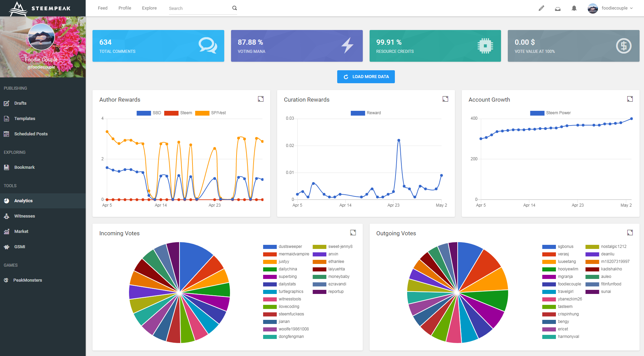The width and height of the screenshot is (644, 356).
Task: Click the Steempeak logo
Action: pos(40,8)
